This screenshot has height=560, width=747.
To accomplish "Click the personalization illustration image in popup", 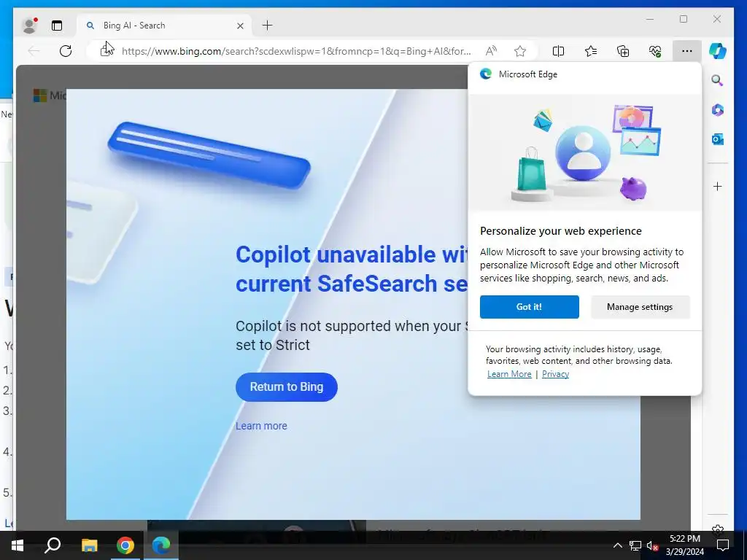I will [x=585, y=152].
